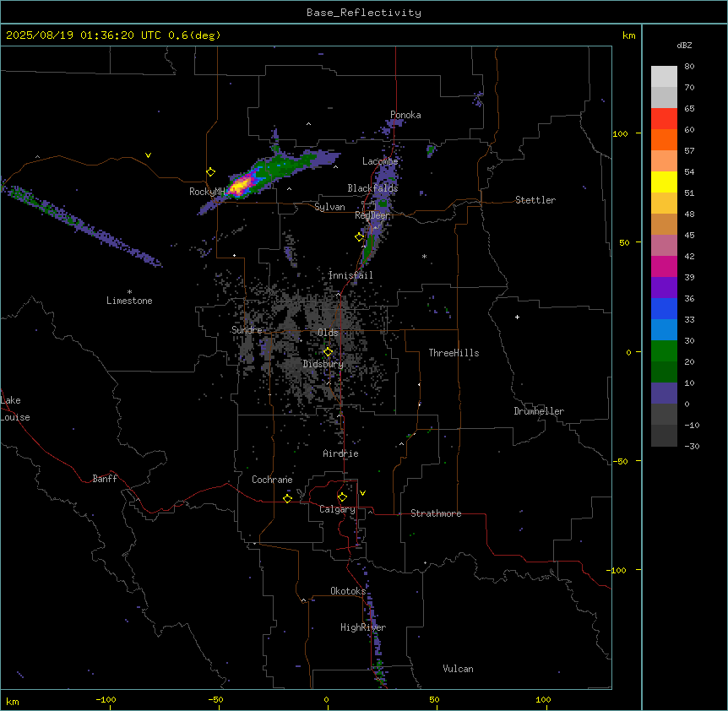
Task: Click the yellow-magenta storm core near RockyMH
Action: point(241,186)
